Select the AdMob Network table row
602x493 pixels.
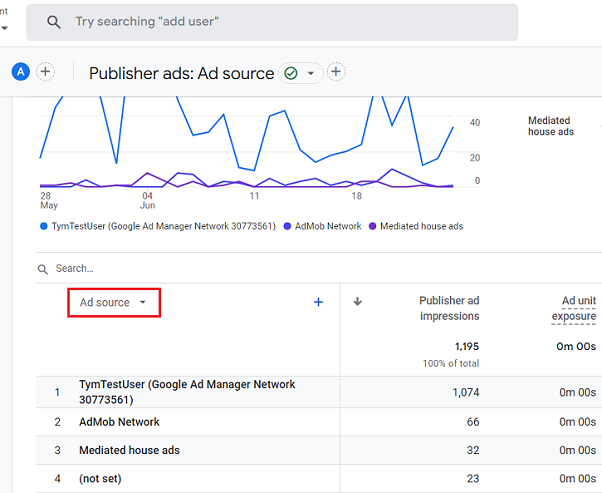(119, 422)
